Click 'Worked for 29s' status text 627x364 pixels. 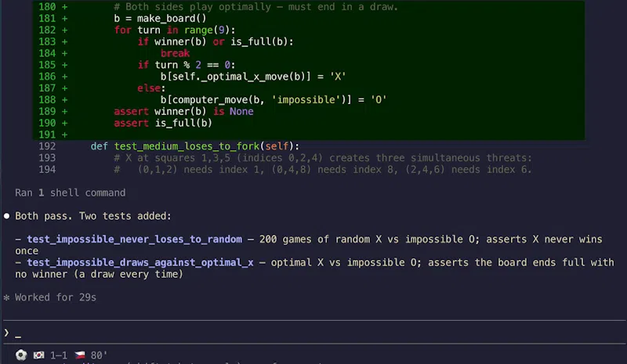tap(56, 297)
